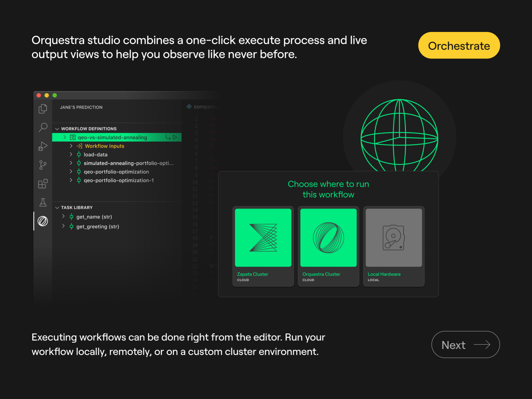The height and width of the screenshot is (399, 532).
Task: Expand the get_name (str) chevron
Action: pos(63,216)
